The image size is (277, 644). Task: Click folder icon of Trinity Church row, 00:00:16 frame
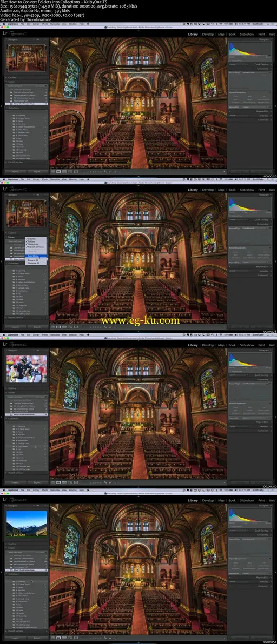pyautogui.click(x=11, y=104)
